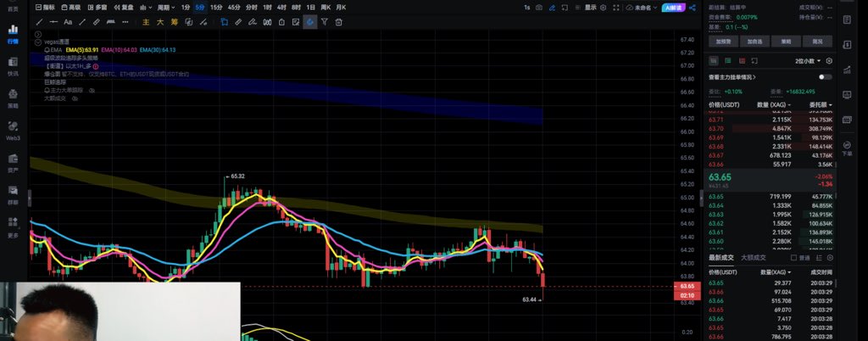This screenshot has height=341, width=868.
Task: Click the yellow 主 marker button
Action: coord(146,22)
